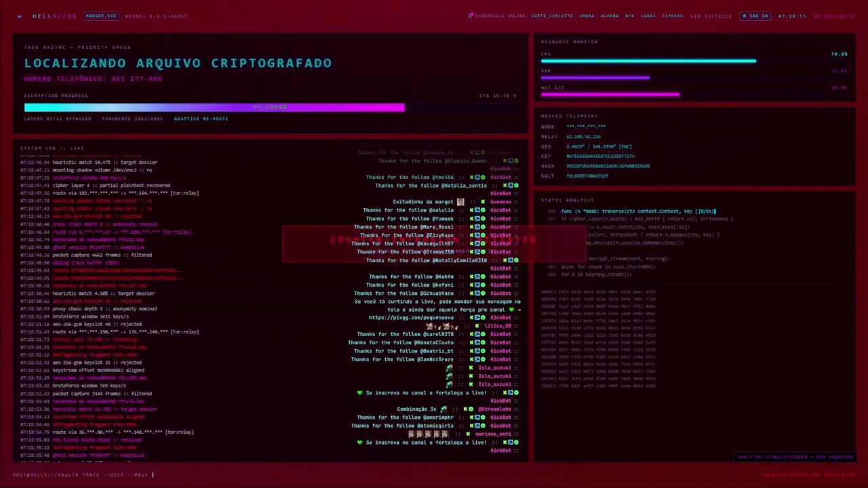This screenshot has height=488, width=868.
Task: Click the HELLS//OS logo icon
Action: [x=20, y=16]
